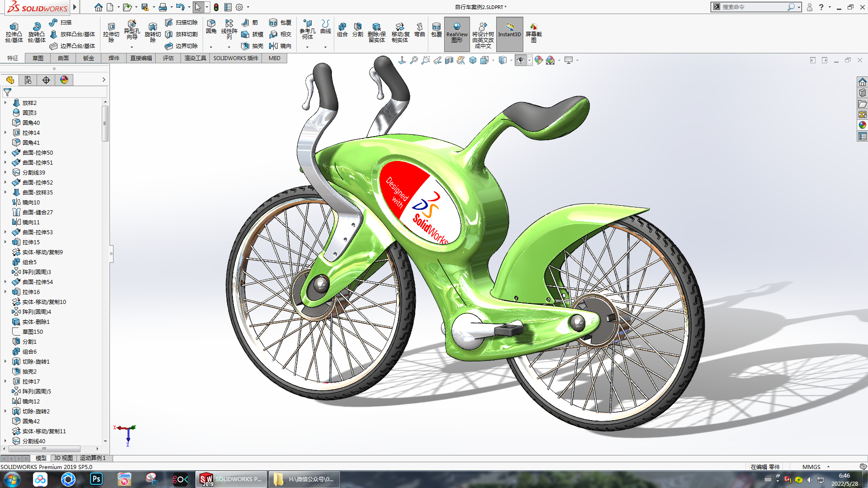Select the Mirror (镜向) tool
The image size is (868, 488).
pyautogui.click(x=280, y=46)
